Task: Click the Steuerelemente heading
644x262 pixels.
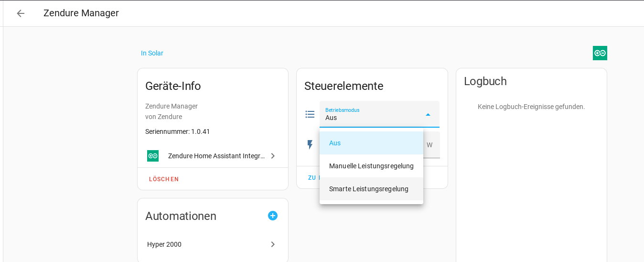Action: [x=344, y=86]
